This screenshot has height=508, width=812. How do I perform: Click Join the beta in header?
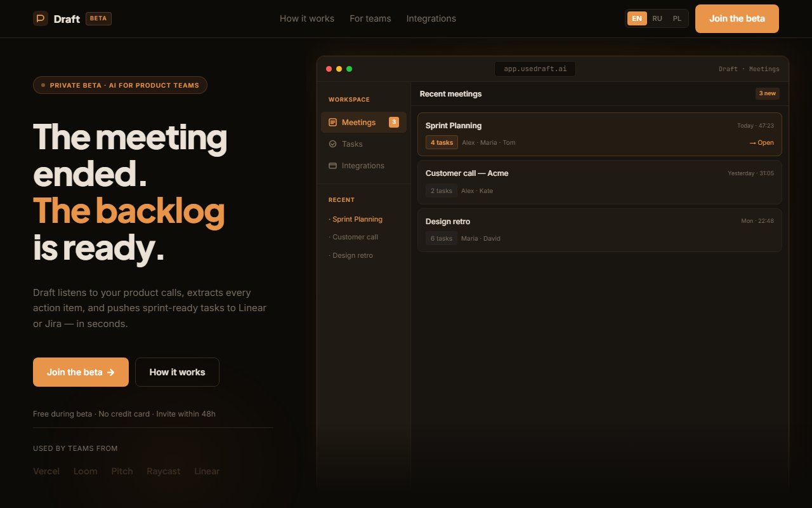(x=737, y=18)
